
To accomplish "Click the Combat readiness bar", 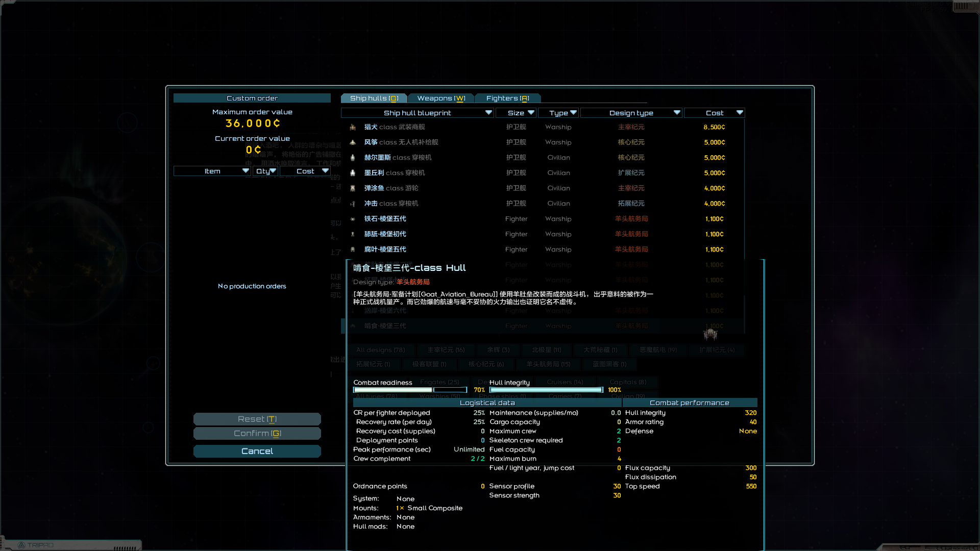I will tap(410, 390).
